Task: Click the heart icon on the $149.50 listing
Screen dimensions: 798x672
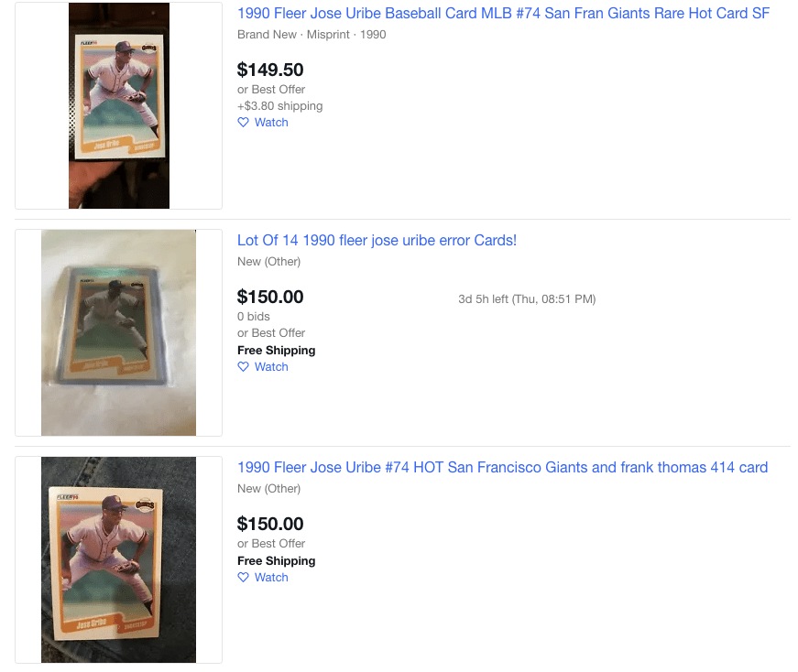Action: (x=243, y=123)
